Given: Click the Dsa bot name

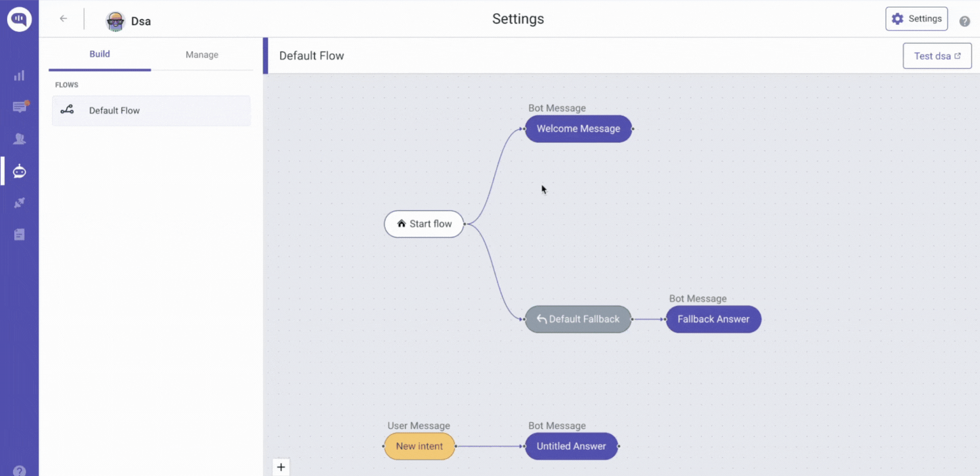Looking at the screenshot, I should [x=141, y=21].
